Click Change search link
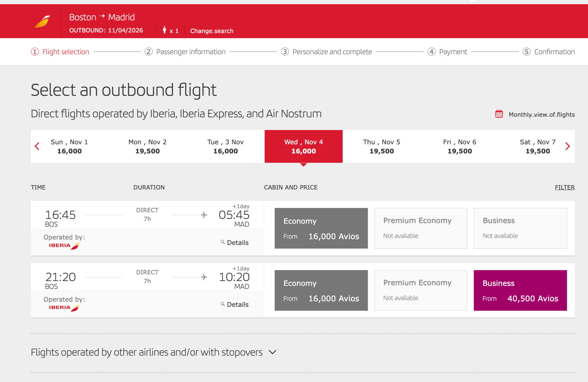Viewport: 588px width, 382px height. pos(212,31)
